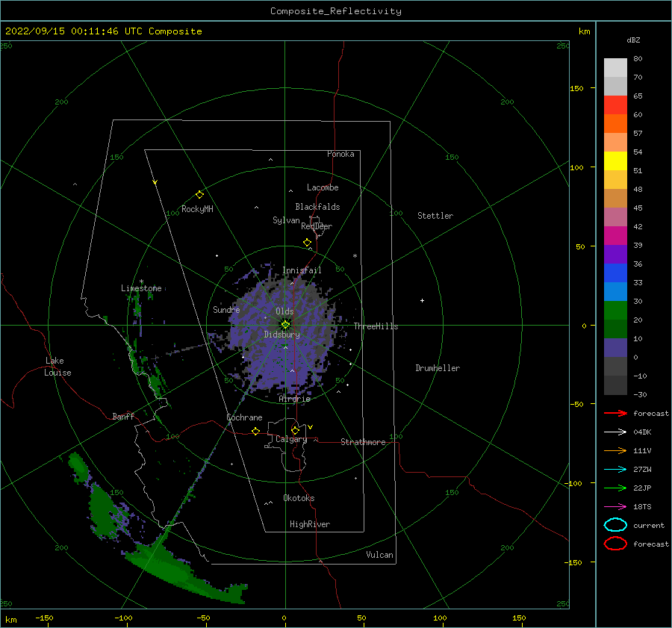
Task: Click the Composite_Reflectivity title
Action: tap(336, 11)
